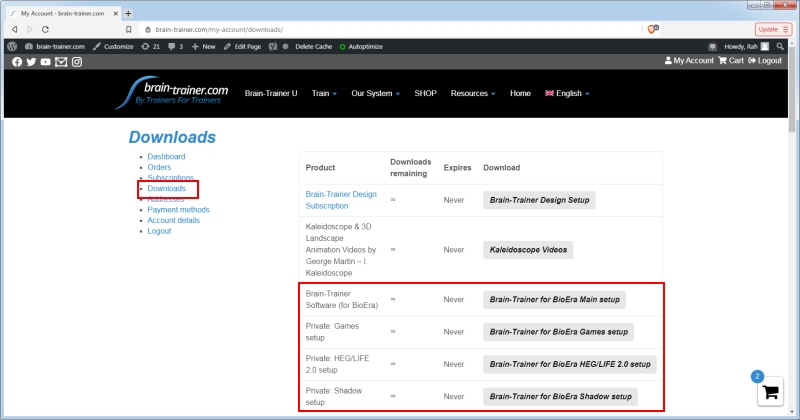
Task: Click brain-trainer.com site name in admin bar
Action: click(x=55, y=46)
